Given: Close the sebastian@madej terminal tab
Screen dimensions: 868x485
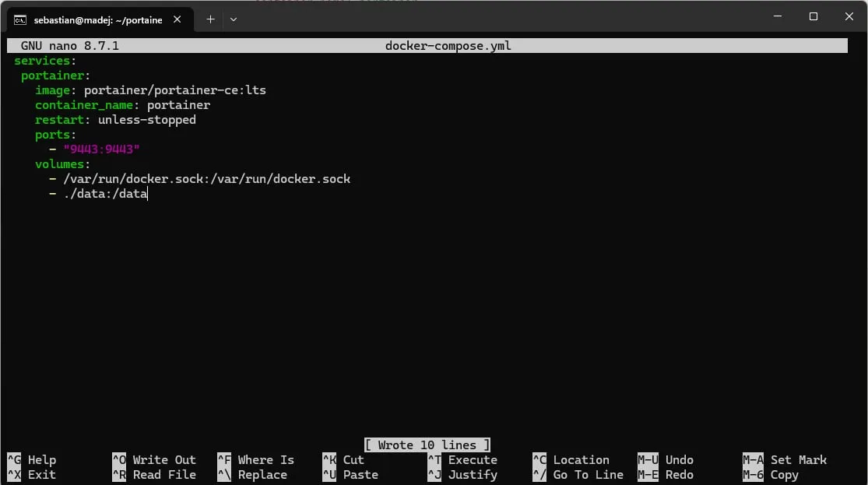Looking at the screenshot, I should 177,19.
